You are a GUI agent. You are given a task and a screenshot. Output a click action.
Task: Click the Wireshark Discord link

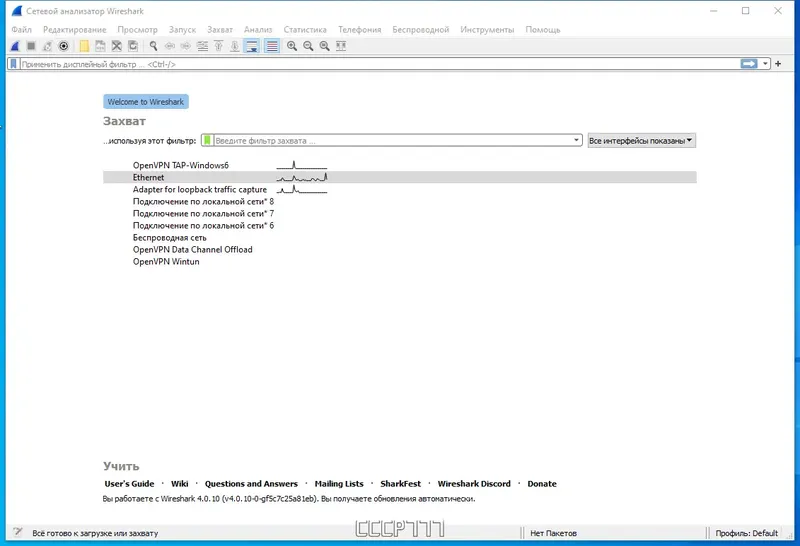474,484
